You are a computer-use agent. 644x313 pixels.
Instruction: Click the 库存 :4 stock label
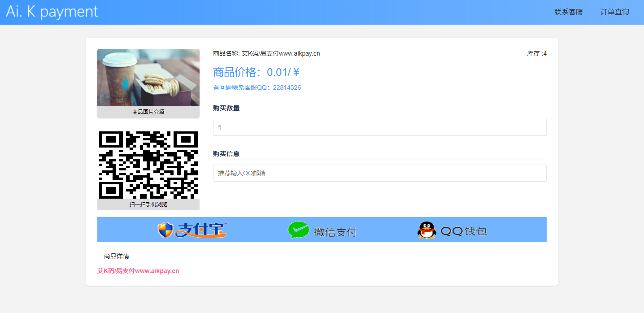(x=537, y=53)
